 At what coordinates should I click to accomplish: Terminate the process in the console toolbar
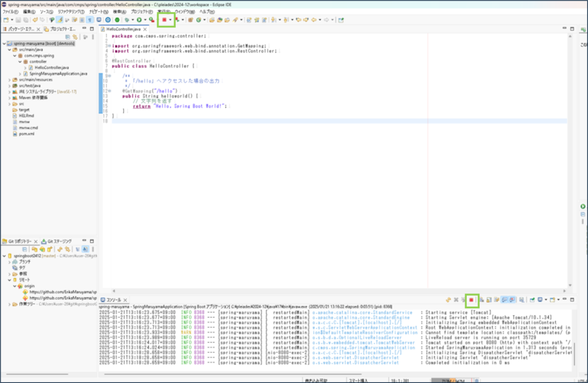pos(471,300)
